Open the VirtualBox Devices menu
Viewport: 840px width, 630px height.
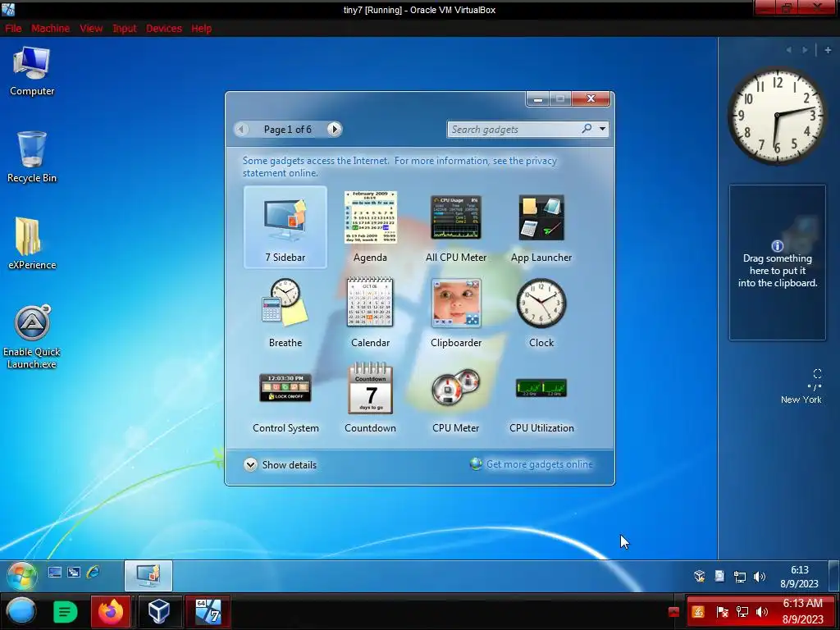164,29
